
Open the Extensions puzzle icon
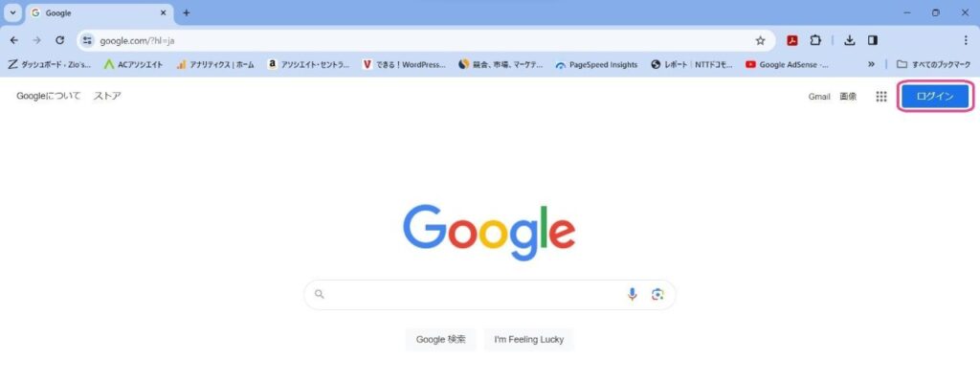pyautogui.click(x=815, y=40)
